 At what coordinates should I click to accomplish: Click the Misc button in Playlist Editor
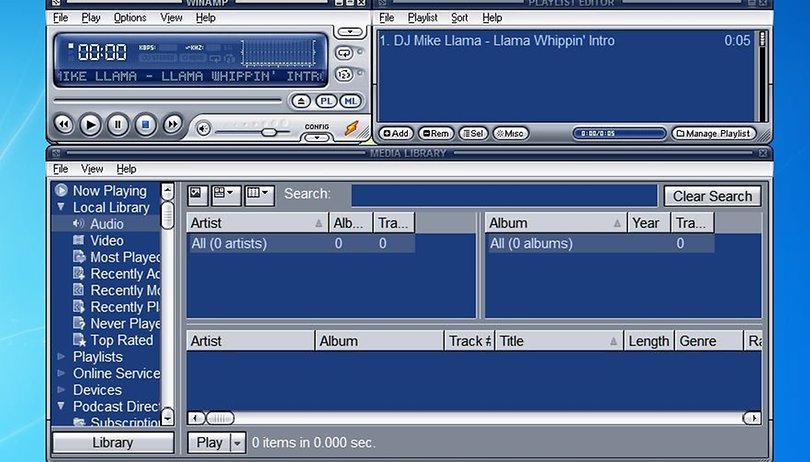click(x=510, y=133)
